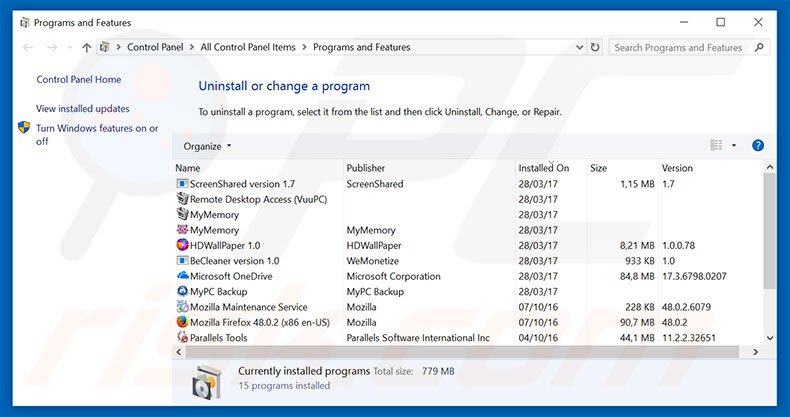Click the vertical scrollbar thumb
Image resolution: width=790 pixels, height=417 pixels.
tap(770, 231)
